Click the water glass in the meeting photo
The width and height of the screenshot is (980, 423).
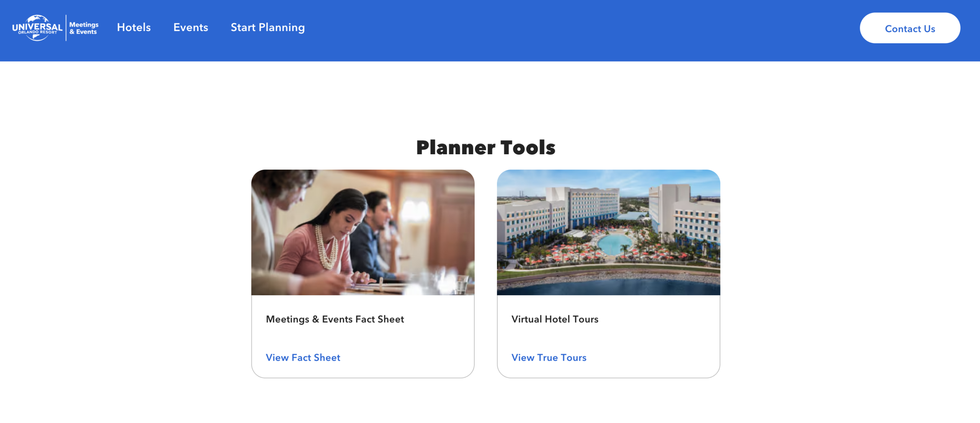click(x=461, y=284)
